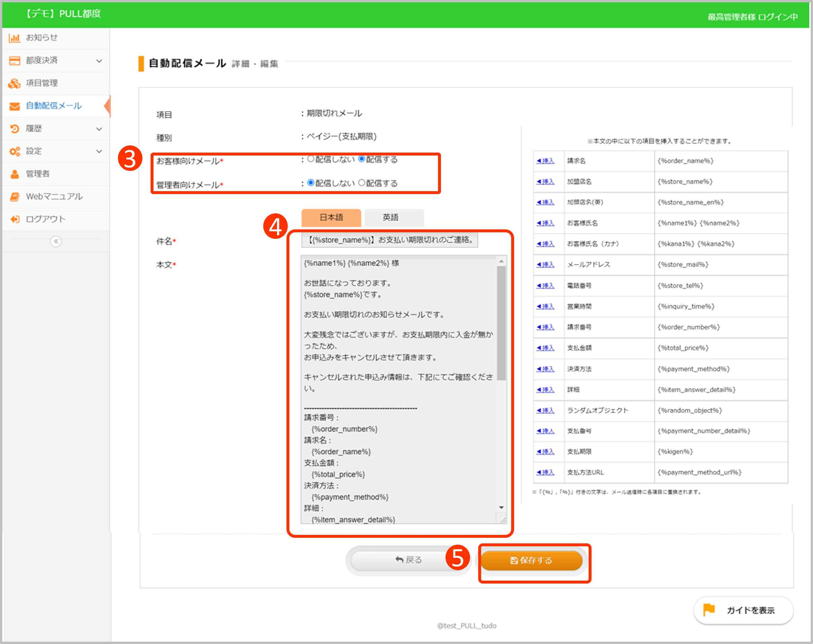Click the 都度決済 credit card icon

coord(14,61)
